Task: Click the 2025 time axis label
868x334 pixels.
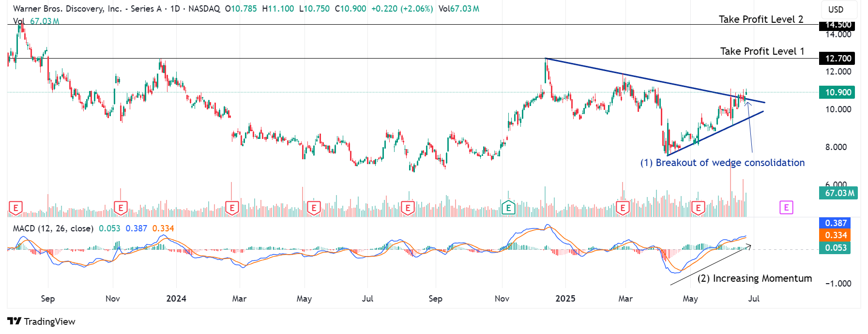Action: pos(565,299)
